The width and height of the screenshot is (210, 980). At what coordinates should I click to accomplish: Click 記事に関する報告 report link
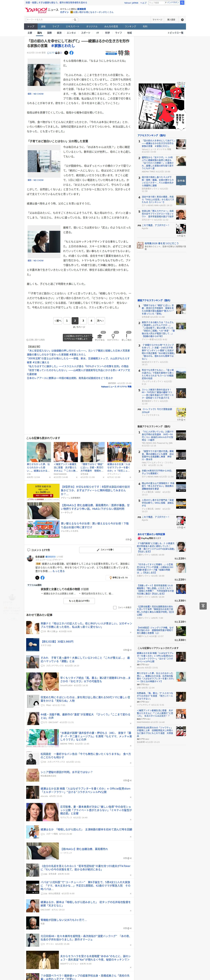click(36, 340)
